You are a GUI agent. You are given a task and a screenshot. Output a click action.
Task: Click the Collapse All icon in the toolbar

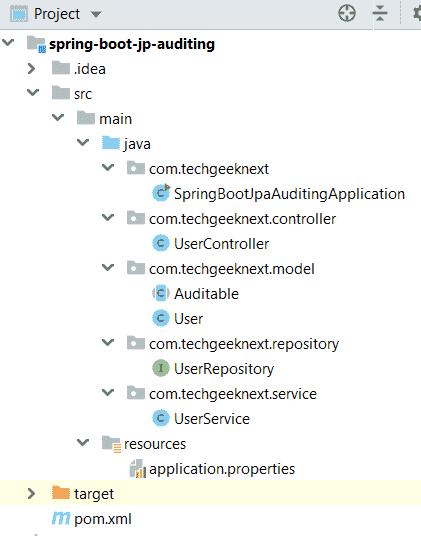click(380, 14)
